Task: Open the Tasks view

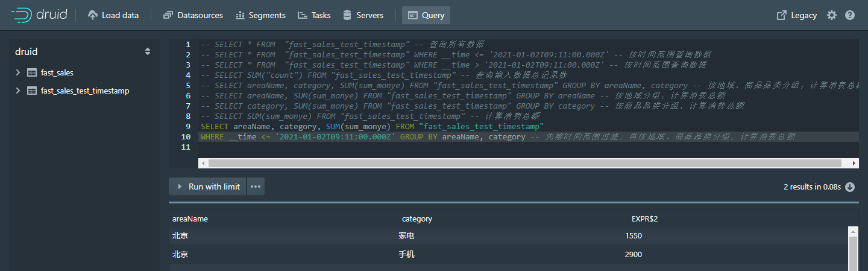Action: pyautogui.click(x=314, y=15)
